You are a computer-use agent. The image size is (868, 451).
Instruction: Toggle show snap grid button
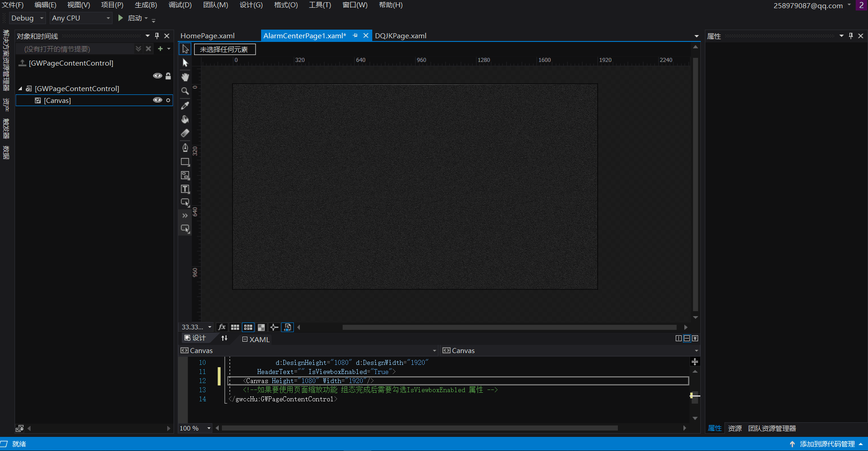pos(235,327)
